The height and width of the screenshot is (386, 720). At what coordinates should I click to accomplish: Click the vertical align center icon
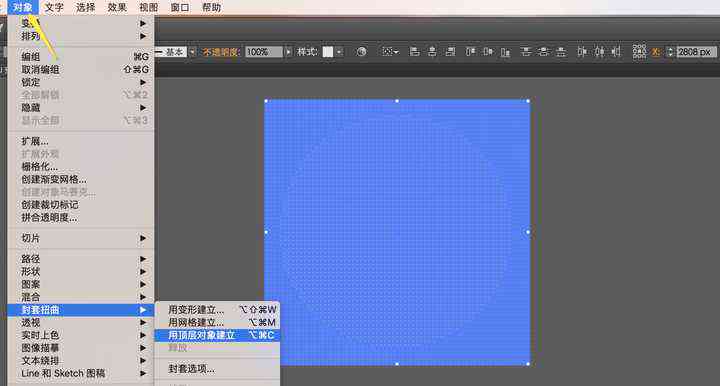[488, 52]
